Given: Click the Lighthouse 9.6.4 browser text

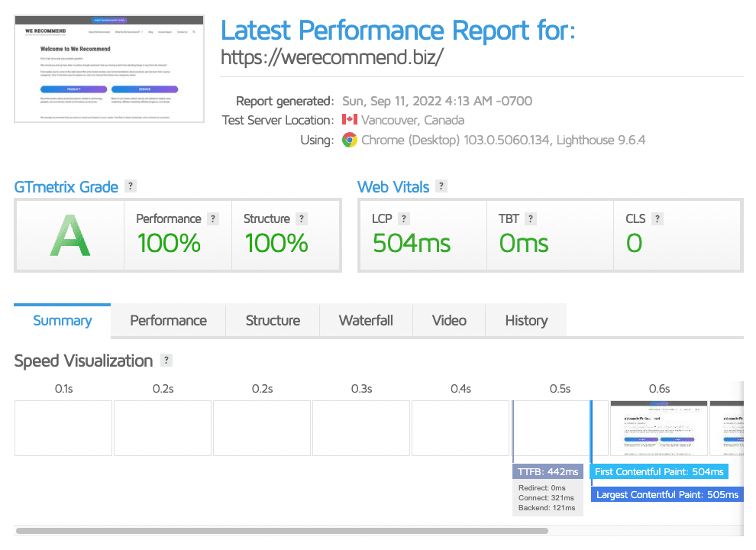Looking at the screenshot, I should click(x=601, y=140).
